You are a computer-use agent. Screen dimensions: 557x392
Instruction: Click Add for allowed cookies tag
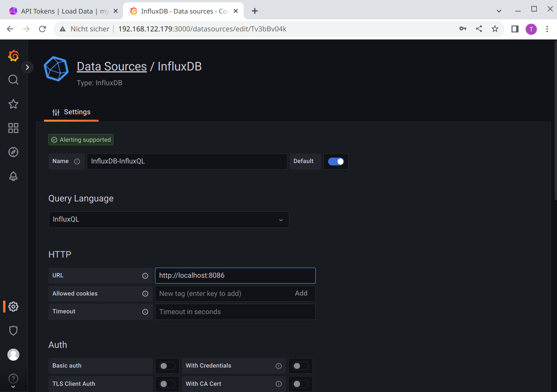(301, 293)
